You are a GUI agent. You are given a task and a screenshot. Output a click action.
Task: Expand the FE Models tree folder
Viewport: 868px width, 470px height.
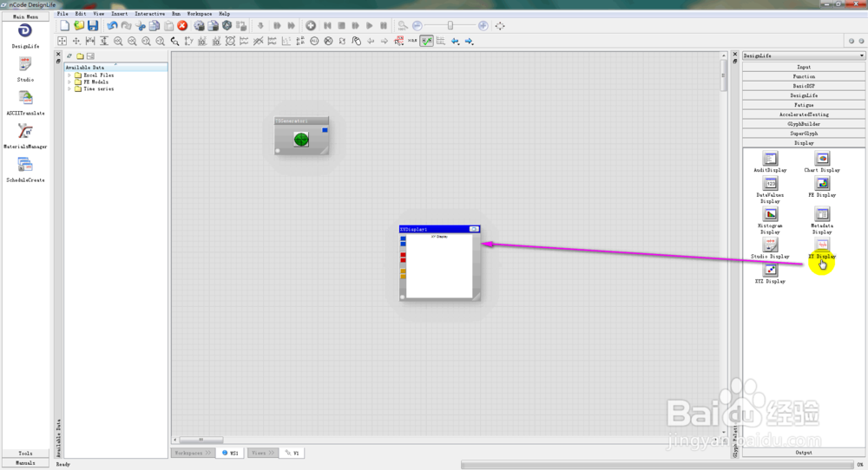[69, 82]
